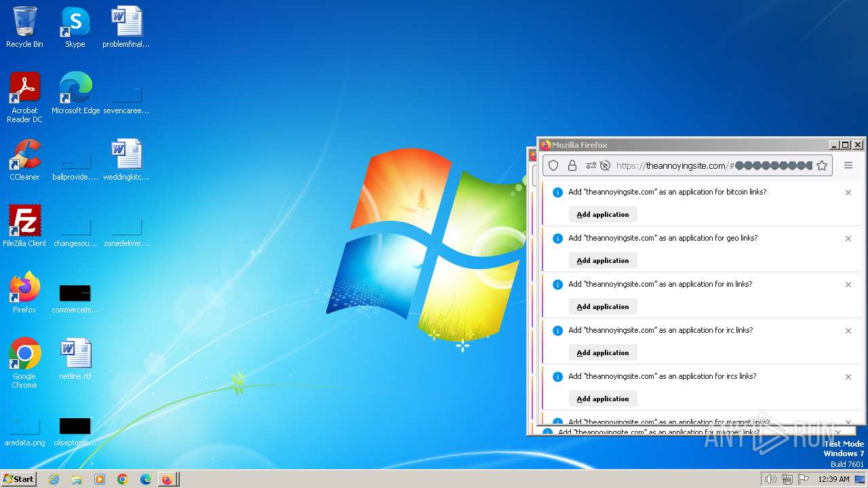Click the Show desktop button

point(860,479)
